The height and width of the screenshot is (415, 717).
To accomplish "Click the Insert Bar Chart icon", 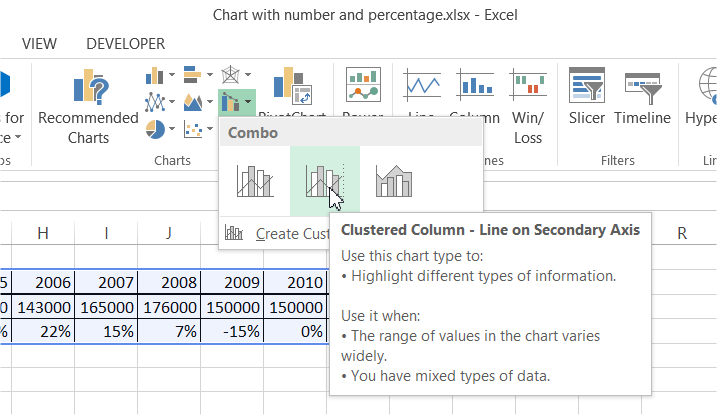I will [193, 74].
